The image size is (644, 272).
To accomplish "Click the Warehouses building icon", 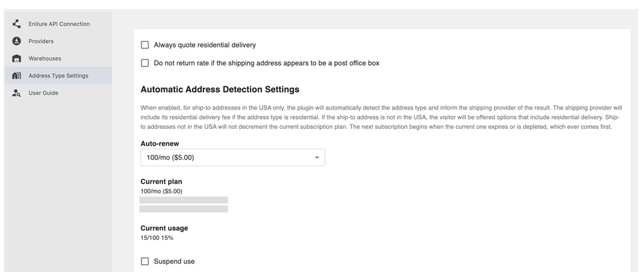I will (x=17, y=59).
